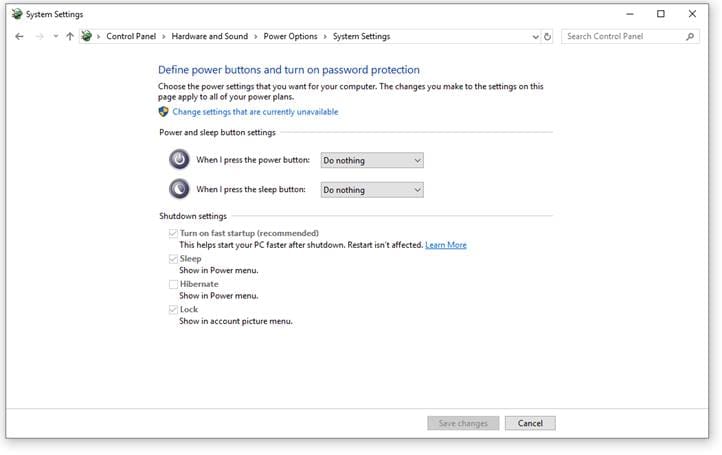
Task: Expand chevron after Power Options breadcrumb
Action: [325, 36]
